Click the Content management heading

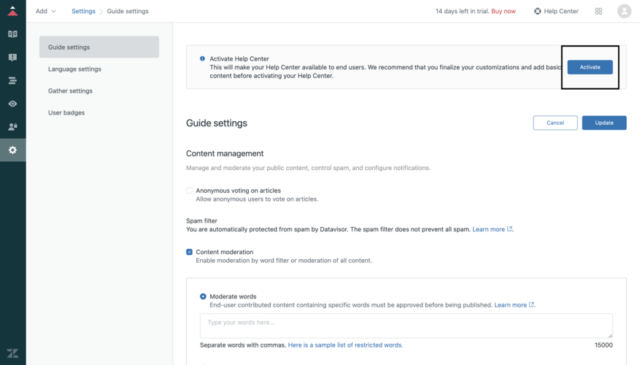pos(225,154)
